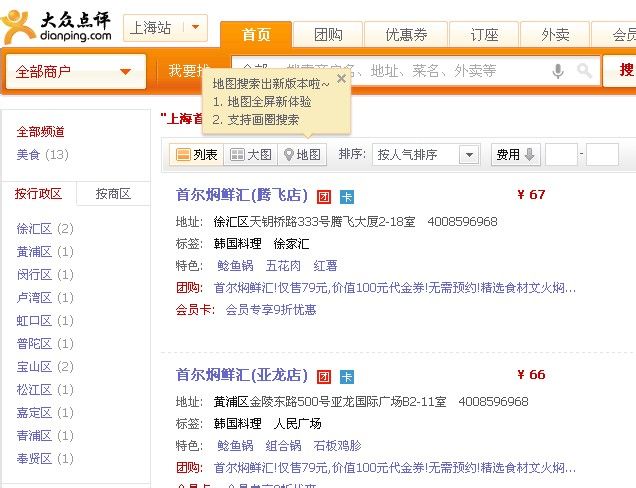Viewport: 636px width, 488px height.
Task: Click 五花肉 specialty link
Action: 283,266
